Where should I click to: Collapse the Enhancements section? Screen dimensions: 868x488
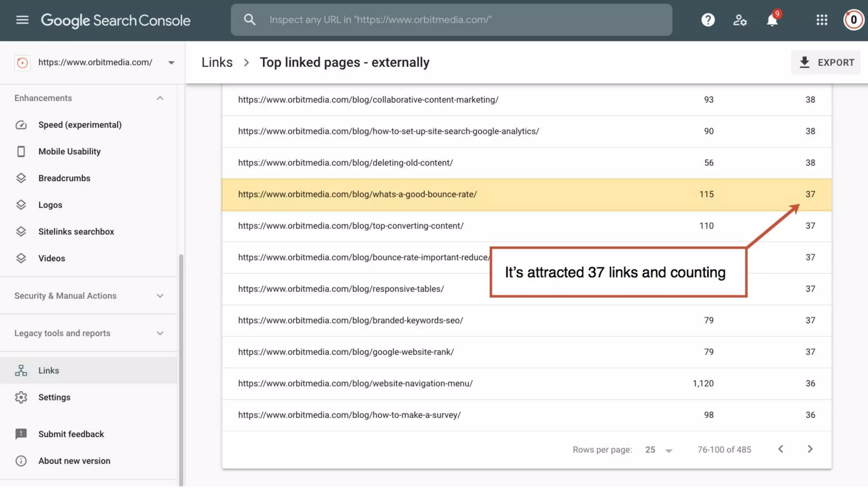pos(160,98)
